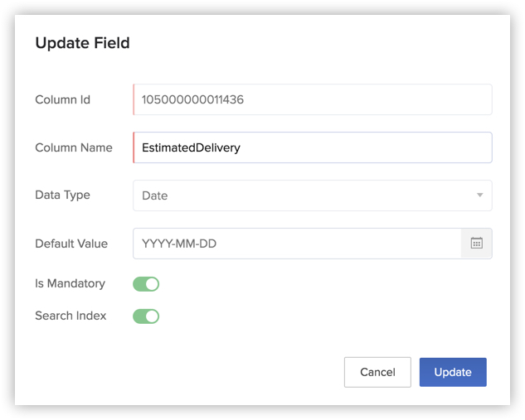Click the Update Field dialog heading

point(82,43)
